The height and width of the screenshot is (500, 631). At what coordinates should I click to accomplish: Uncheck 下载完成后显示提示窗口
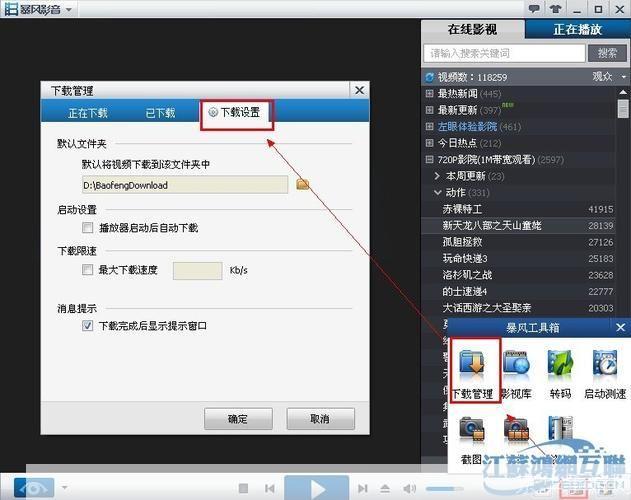coord(87,325)
